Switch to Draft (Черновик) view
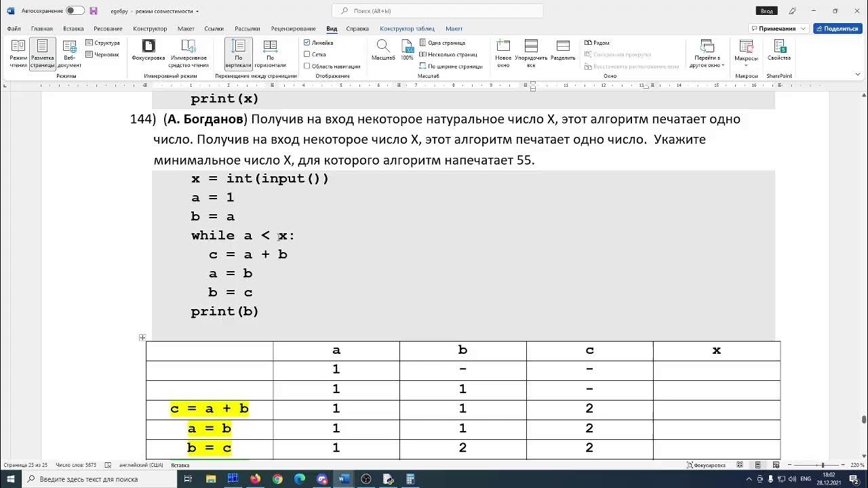 (102, 54)
